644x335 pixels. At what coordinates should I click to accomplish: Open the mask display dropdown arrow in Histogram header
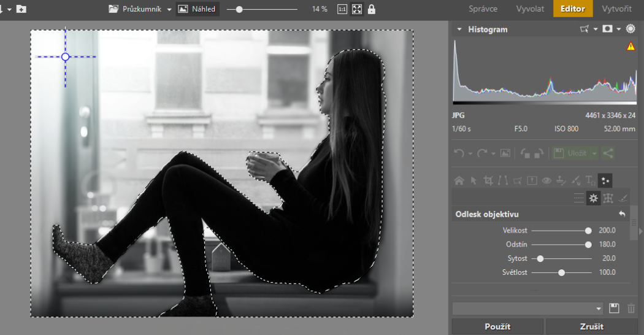[x=618, y=29]
